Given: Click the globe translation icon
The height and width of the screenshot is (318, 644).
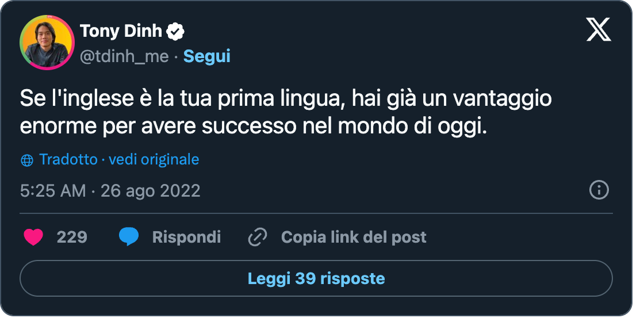Looking at the screenshot, I should pos(26,160).
